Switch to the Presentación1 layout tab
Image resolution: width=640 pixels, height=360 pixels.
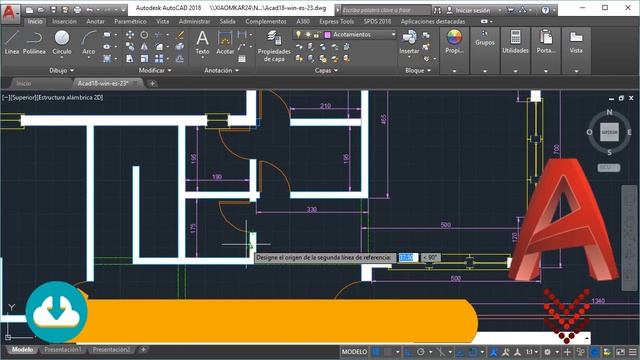[x=63, y=350]
